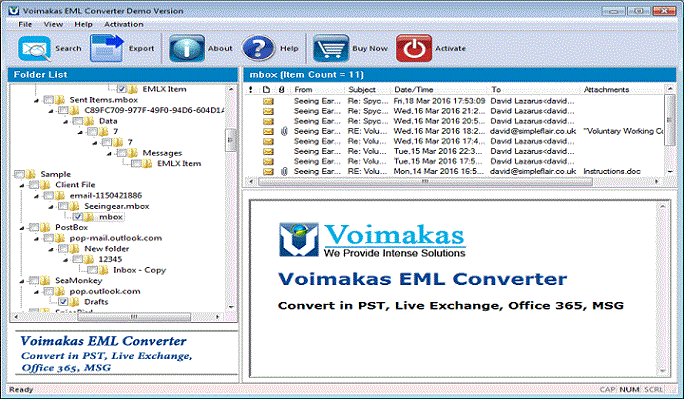The height and width of the screenshot is (399, 684).
Task: Click preview pane scroll down arrow
Action: click(x=663, y=371)
